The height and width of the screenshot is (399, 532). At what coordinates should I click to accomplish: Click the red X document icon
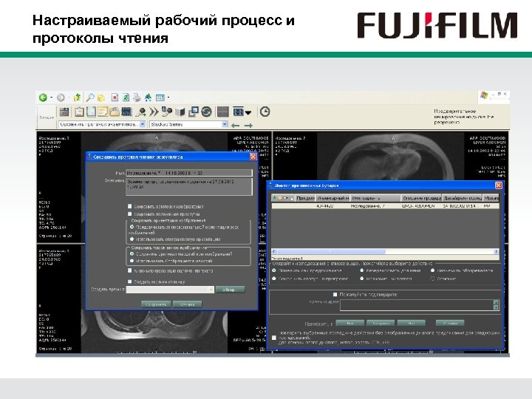(115, 98)
